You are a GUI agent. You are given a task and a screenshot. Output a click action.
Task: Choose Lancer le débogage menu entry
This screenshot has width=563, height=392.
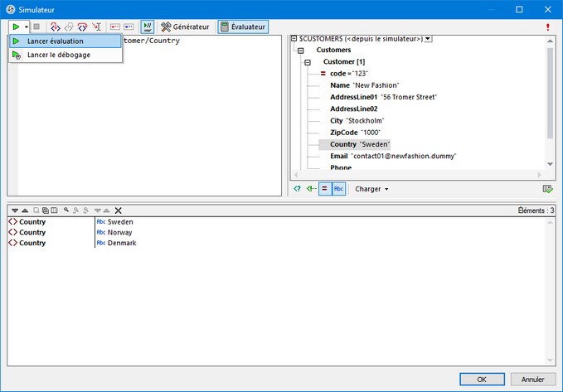pyautogui.click(x=58, y=55)
